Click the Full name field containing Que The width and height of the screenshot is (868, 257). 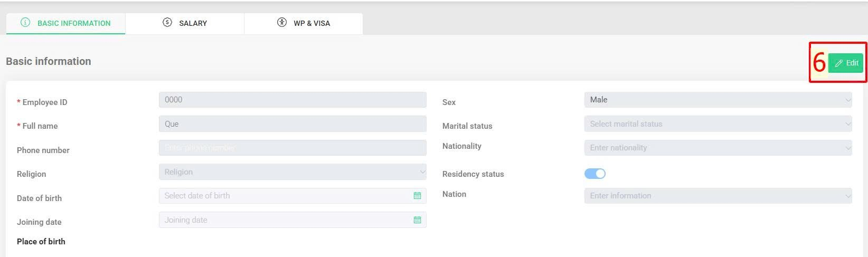tap(293, 124)
